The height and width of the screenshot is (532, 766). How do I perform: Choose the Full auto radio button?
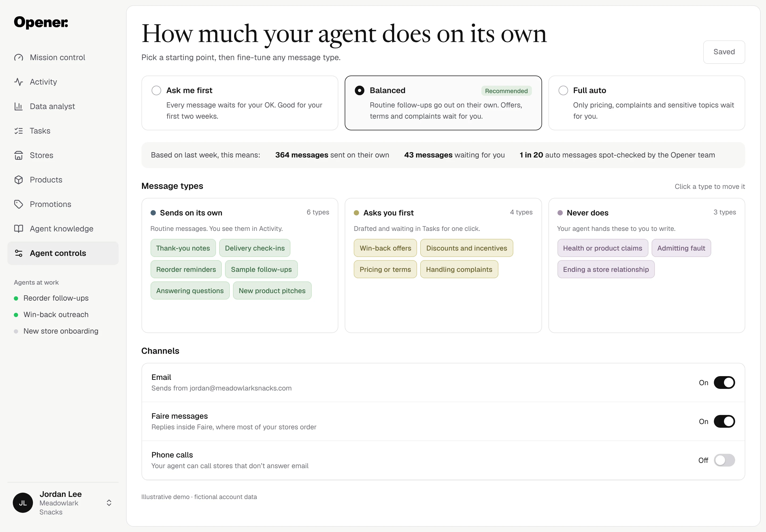pyautogui.click(x=563, y=91)
